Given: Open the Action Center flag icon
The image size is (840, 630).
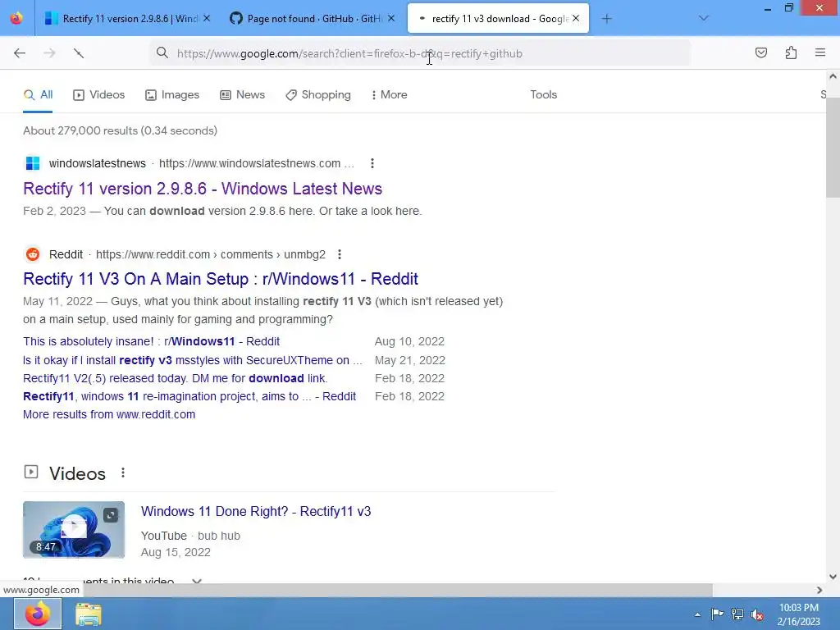Looking at the screenshot, I should point(717,614).
